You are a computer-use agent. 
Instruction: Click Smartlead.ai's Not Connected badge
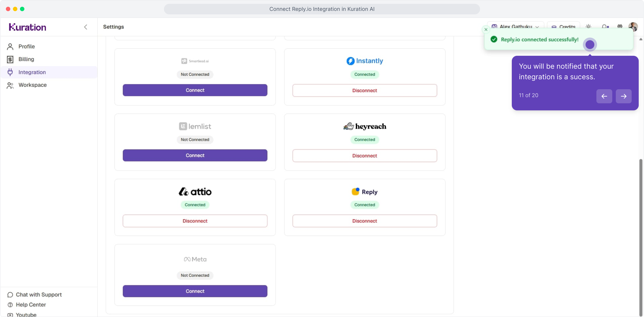tap(195, 74)
